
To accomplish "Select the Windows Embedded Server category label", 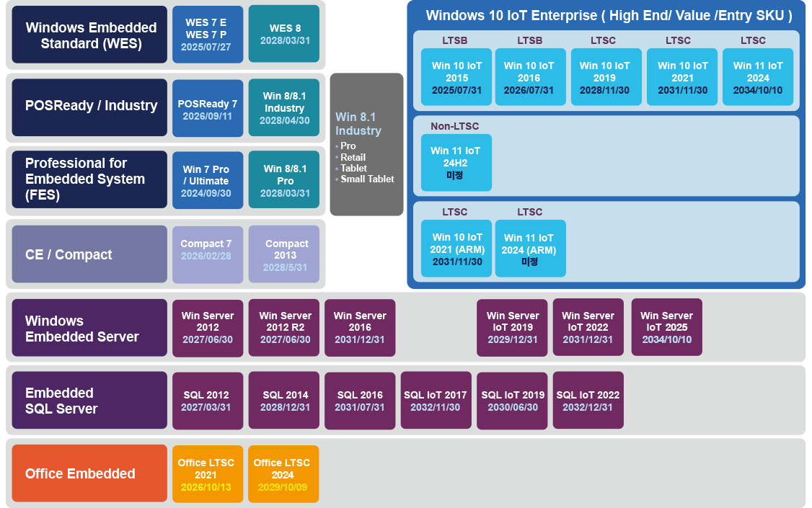I will (89, 328).
